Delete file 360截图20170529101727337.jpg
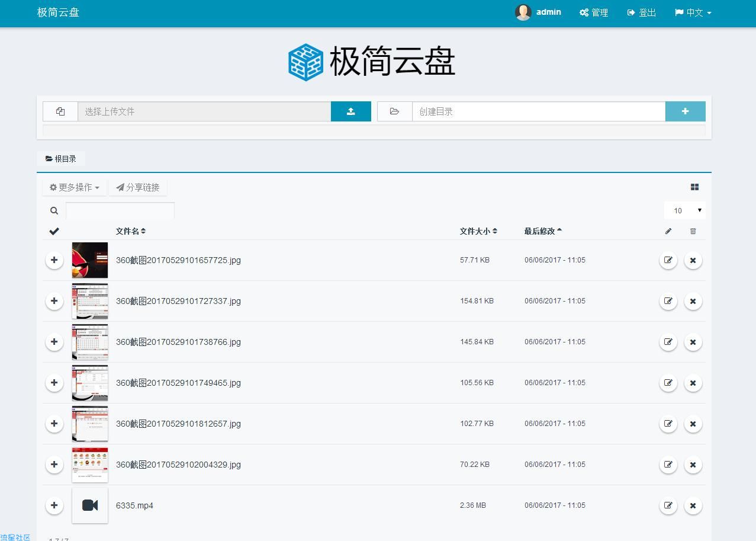 point(693,301)
